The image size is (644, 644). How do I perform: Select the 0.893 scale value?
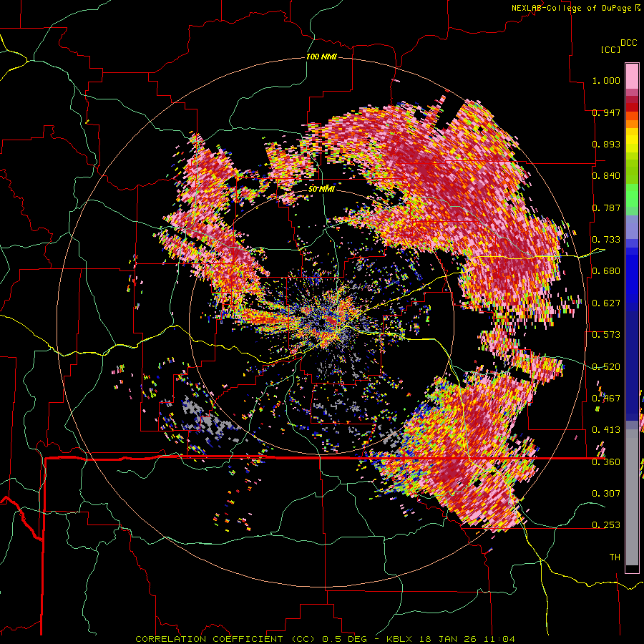tap(606, 144)
